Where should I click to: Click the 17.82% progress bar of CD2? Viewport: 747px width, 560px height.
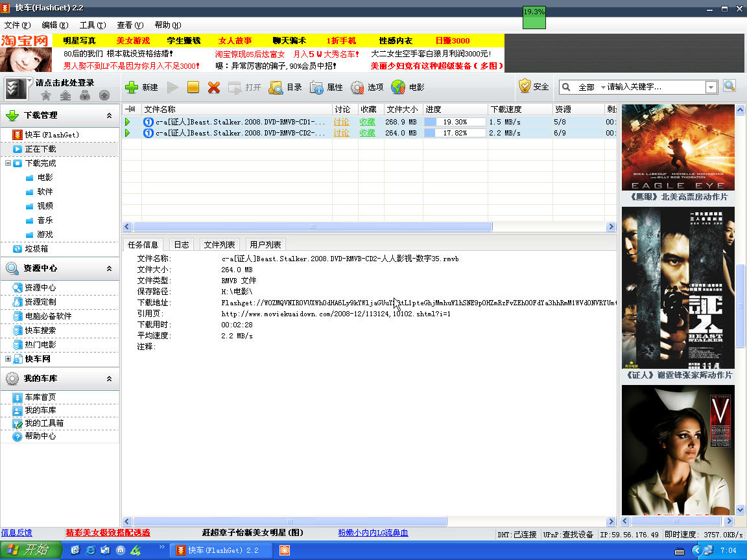point(455,133)
